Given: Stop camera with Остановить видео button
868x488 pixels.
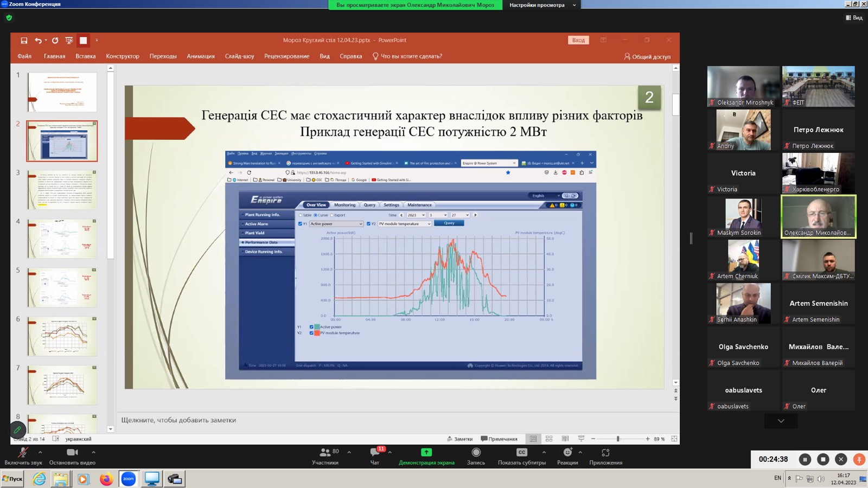Looking at the screenshot, I should [x=72, y=453].
